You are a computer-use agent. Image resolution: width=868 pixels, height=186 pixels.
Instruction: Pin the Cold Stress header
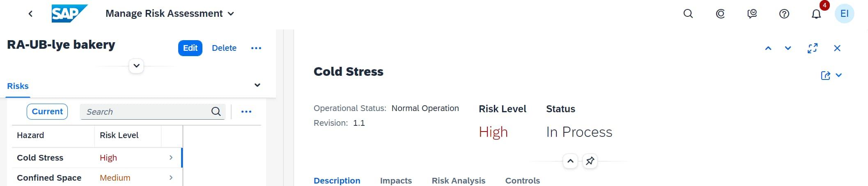(x=590, y=161)
